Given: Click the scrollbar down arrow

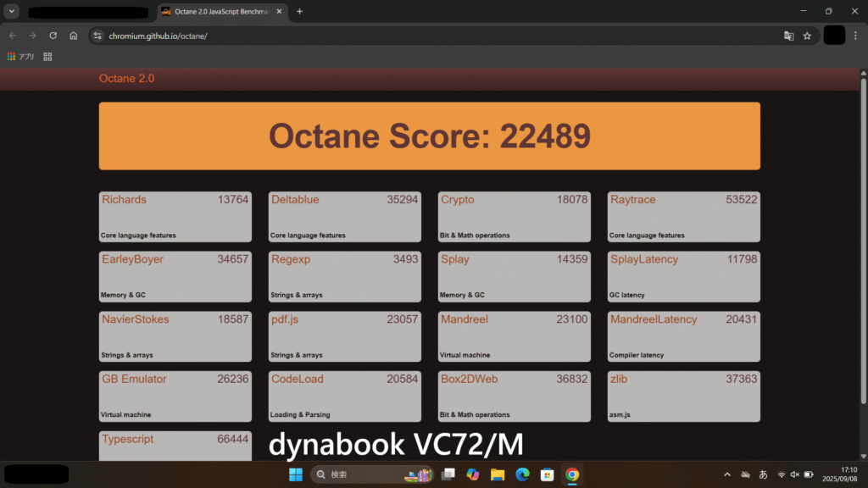Looking at the screenshot, I should 864,457.
